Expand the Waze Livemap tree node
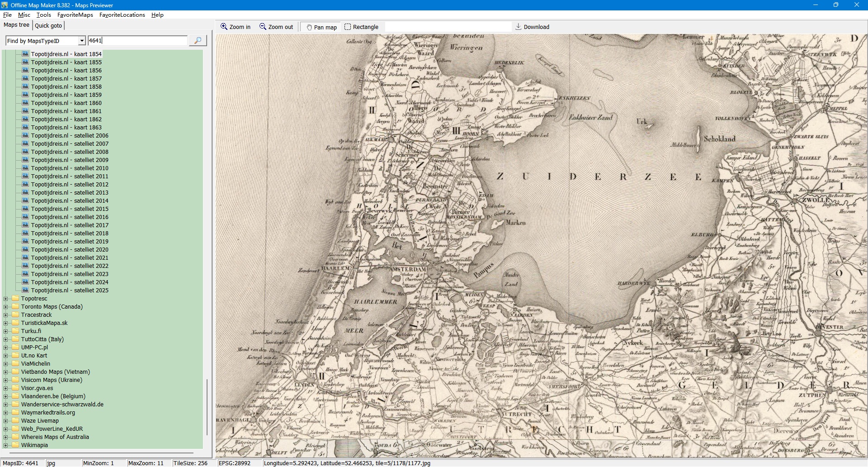This screenshot has height=467, width=868. [x=6, y=421]
